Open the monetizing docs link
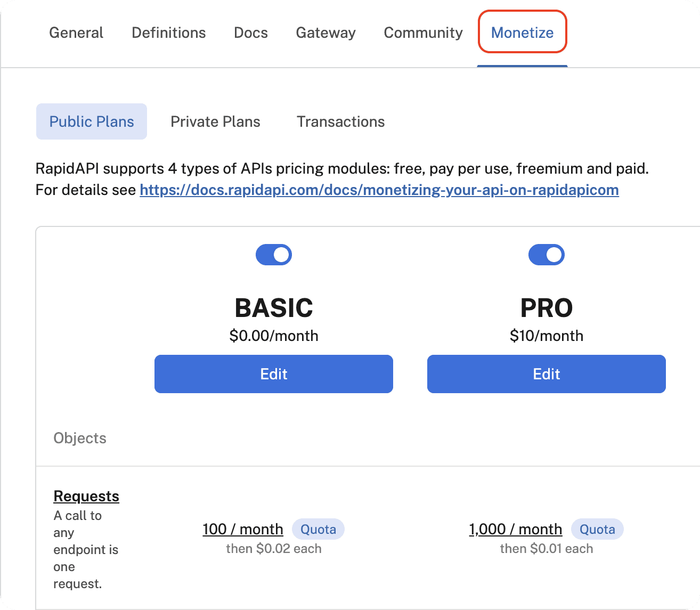Viewport: 700px width, 610px height. coord(379,190)
